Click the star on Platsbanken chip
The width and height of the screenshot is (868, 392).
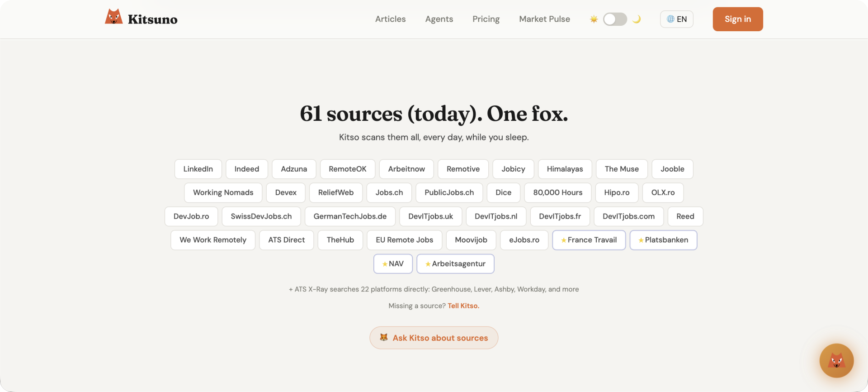click(x=641, y=240)
